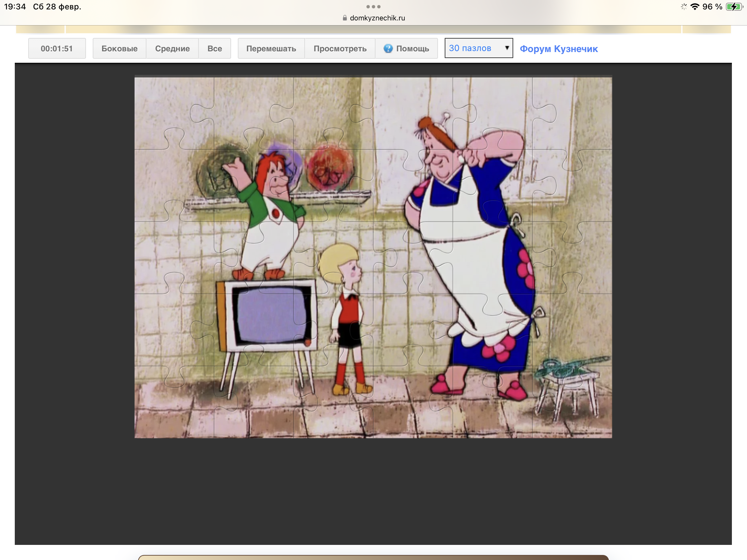Tap the three-dots multitasking icon at top
This screenshot has height=560, width=747.
point(373,7)
